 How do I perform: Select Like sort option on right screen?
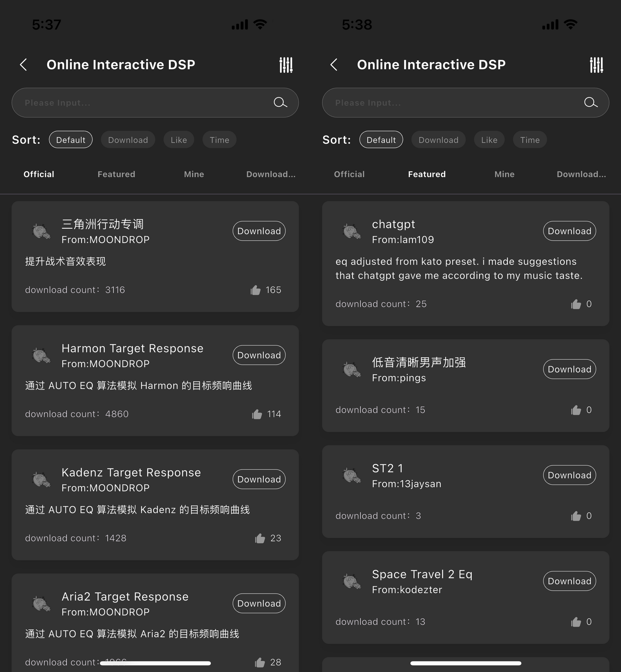pyautogui.click(x=489, y=140)
